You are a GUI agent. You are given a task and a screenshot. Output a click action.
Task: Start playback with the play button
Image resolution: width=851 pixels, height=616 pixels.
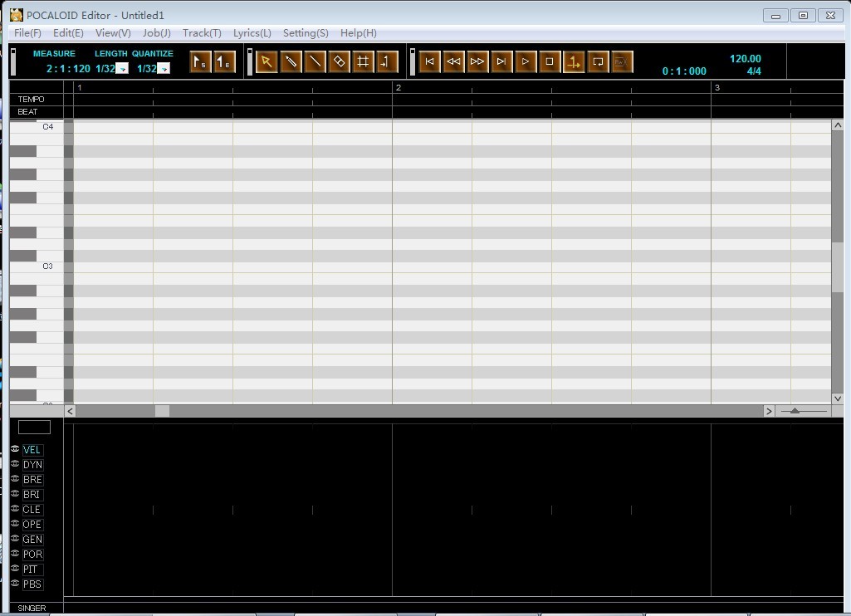tap(526, 62)
